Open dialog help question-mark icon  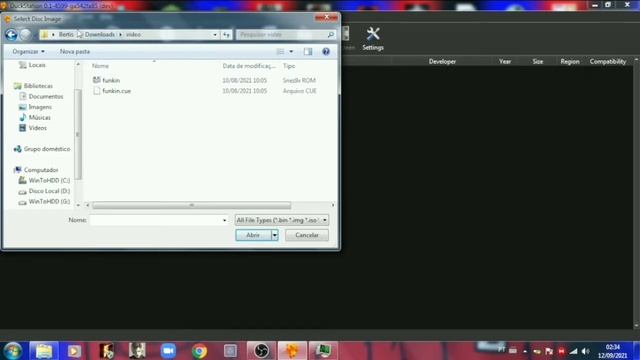326,51
